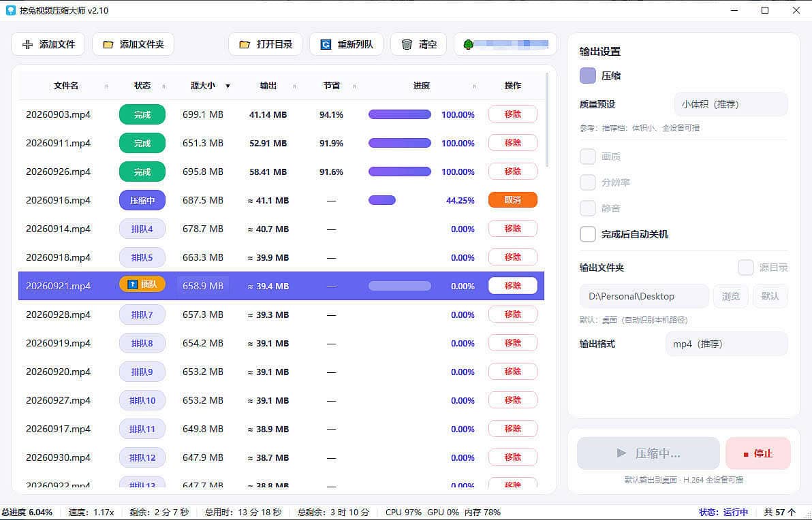The height and width of the screenshot is (520, 812).
Task: Click 默认 output folder button
Action: pos(770,296)
